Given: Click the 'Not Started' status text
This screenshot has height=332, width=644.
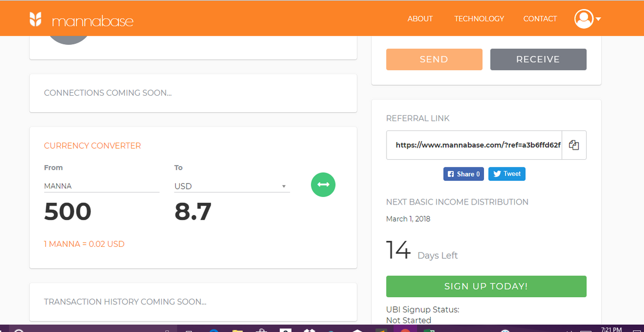Looking at the screenshot, I should 409,320.
